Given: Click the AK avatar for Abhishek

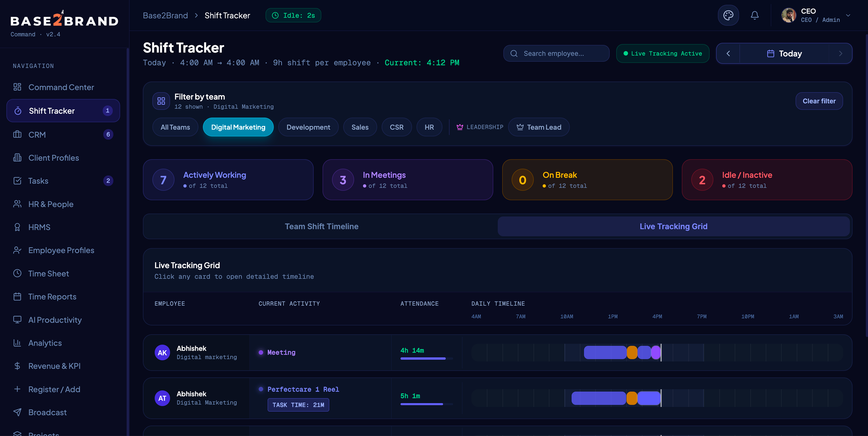Looking at the screenshot, I should (162, 353).
